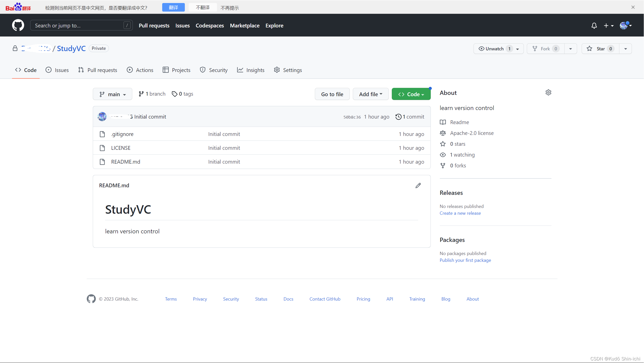Click the 不翻译 button
The image size is (644, 363).
(x=203, y=8)
